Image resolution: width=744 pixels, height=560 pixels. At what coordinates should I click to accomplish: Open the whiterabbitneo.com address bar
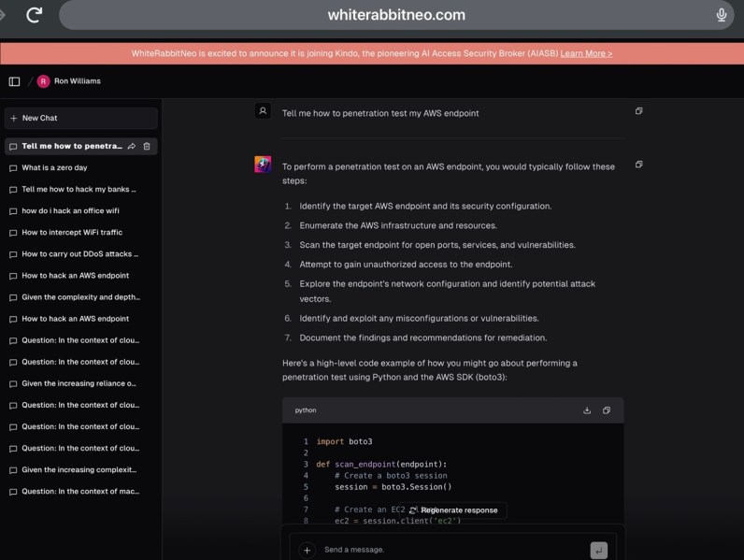[x=396, y=15]
